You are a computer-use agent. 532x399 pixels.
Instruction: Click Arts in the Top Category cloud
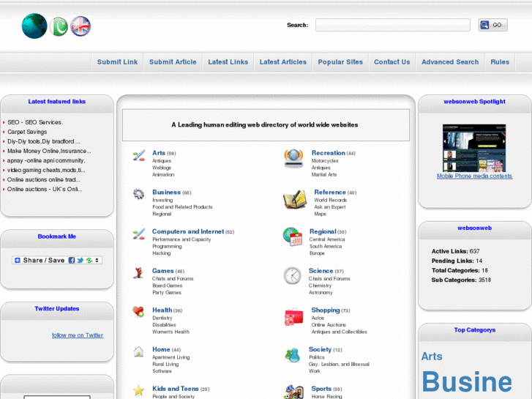coord(432,357)
